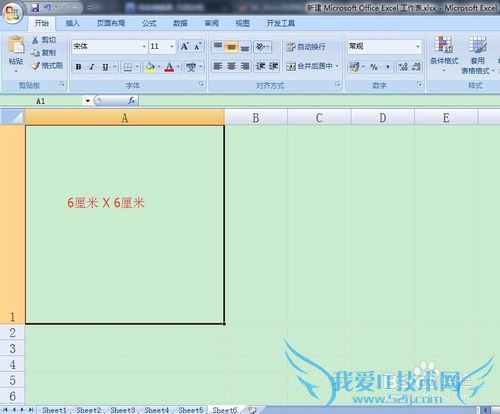500x414 pixels.
Task: Switch to the 插入 (Insert) tab
Action: [x=72, y=23]
